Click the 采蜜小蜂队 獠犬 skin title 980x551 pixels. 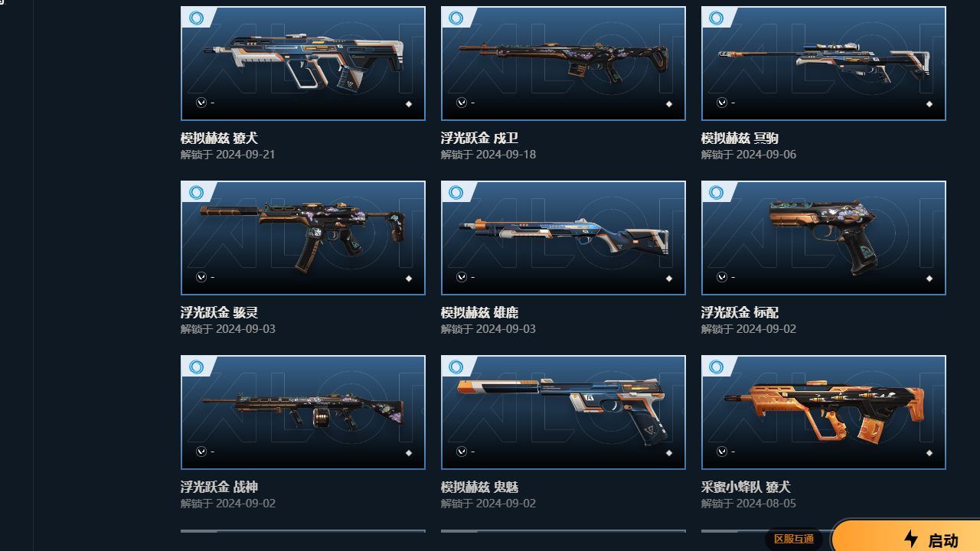point(746,487)
